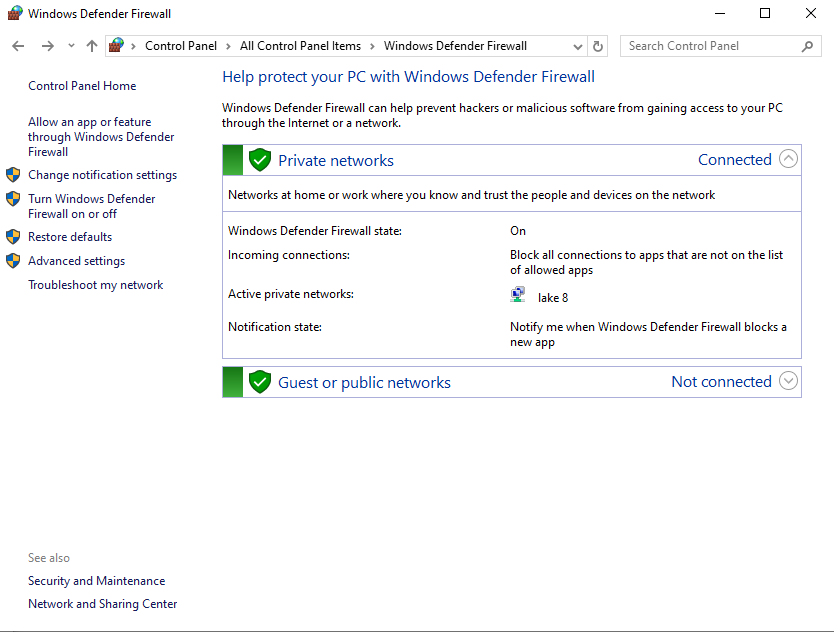The height and width of the screenshot is (632, 834).
Task: Click the Windows Defender Firewall title bar icon
Action: (15, 13)
